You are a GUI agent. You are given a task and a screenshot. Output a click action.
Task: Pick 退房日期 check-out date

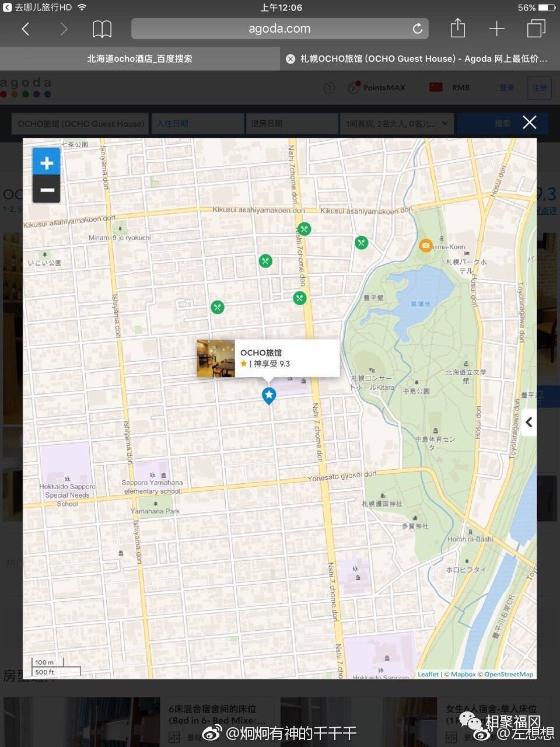(293, 124)
